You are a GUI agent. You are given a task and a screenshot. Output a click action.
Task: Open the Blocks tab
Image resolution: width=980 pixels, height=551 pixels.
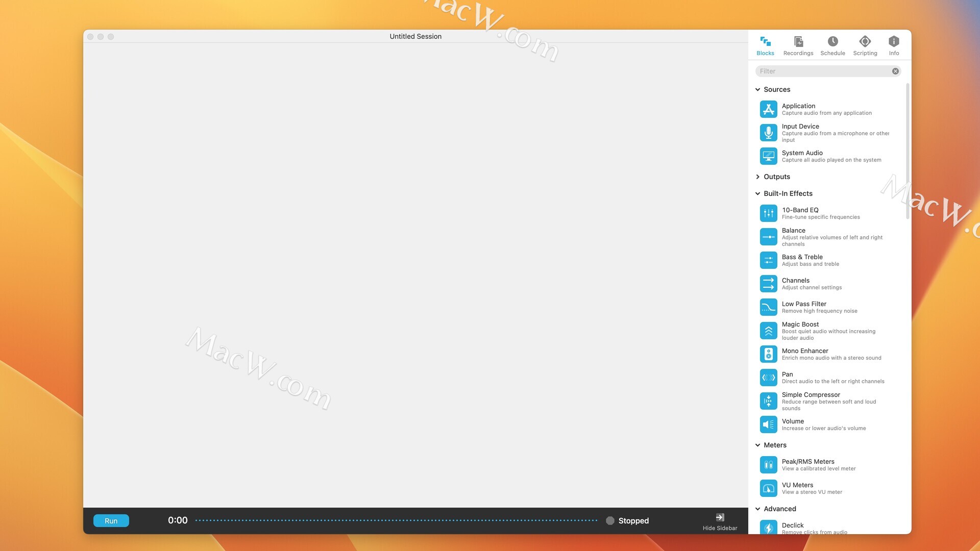pyautogui.click(x=765, y=45)
